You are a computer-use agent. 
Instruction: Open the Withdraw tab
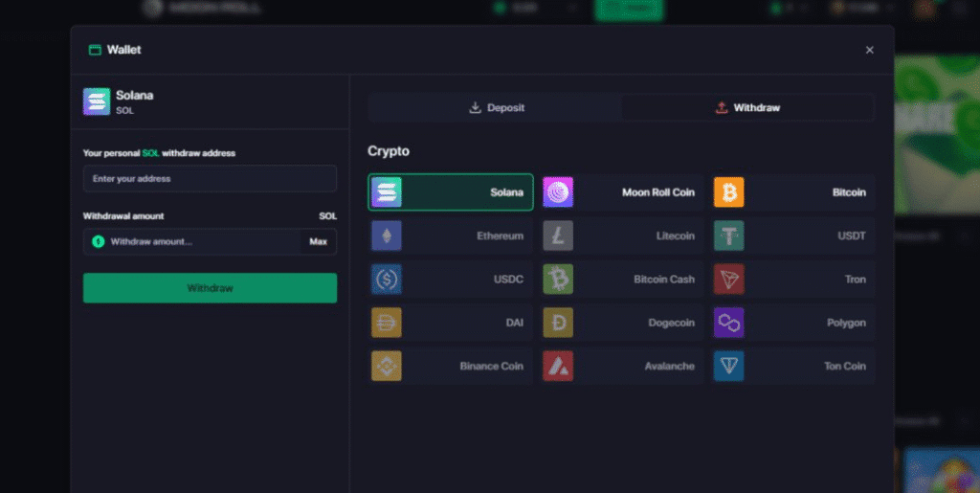coord(747,108)
